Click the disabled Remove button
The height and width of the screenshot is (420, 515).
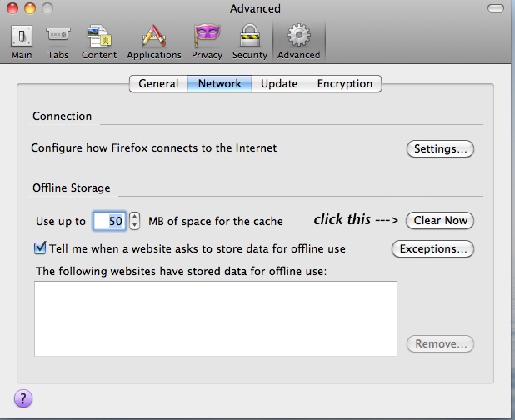pos(440,344)
